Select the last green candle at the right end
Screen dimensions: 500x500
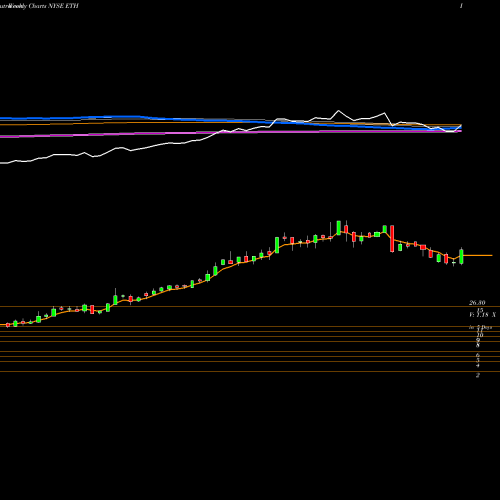coord(461,256)
